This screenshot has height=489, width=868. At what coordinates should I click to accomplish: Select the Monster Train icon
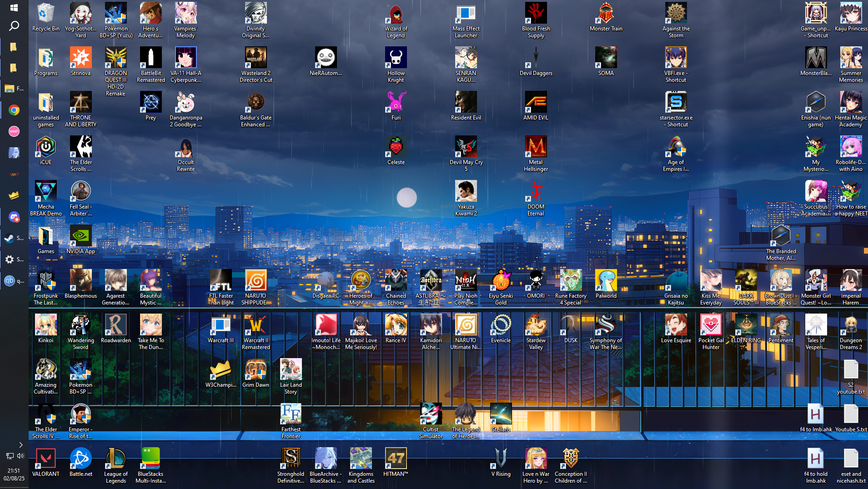click(606, 17)
